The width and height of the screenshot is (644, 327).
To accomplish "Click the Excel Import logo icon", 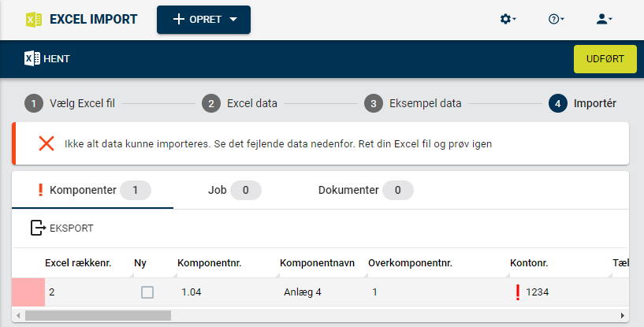I will (x=34, y=20).
